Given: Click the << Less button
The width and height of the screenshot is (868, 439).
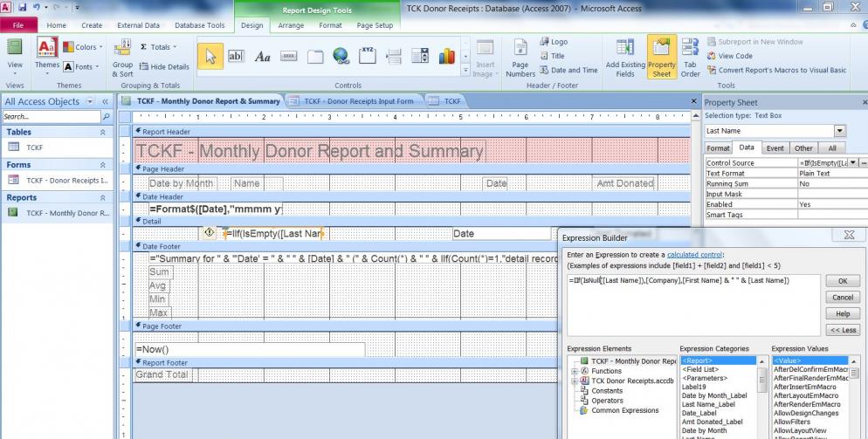Looking at the screenshot, I should point(843,330).
